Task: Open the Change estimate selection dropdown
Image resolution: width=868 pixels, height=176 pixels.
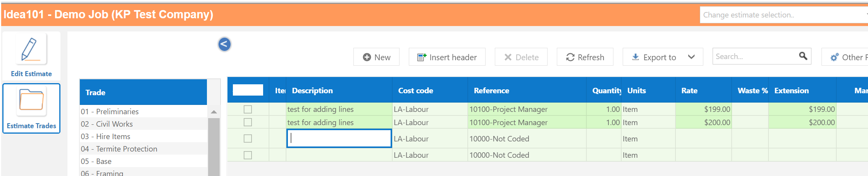Action: [784, 15]
